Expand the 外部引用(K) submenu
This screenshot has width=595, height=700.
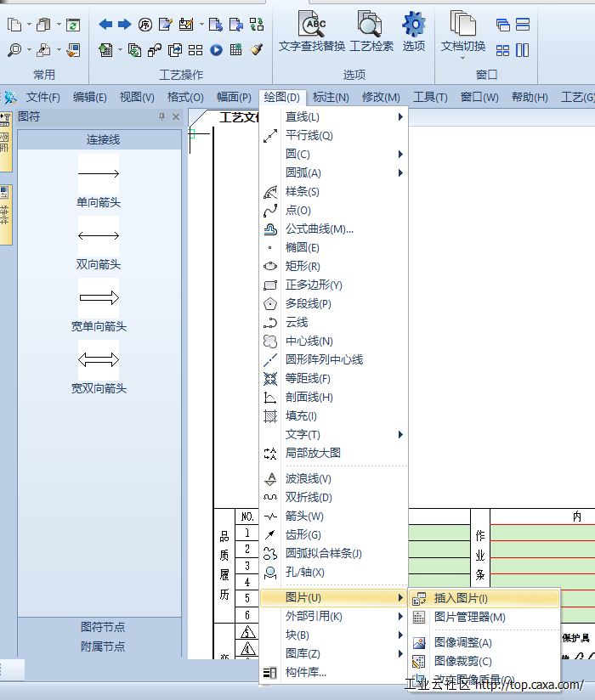click(333, 616)
